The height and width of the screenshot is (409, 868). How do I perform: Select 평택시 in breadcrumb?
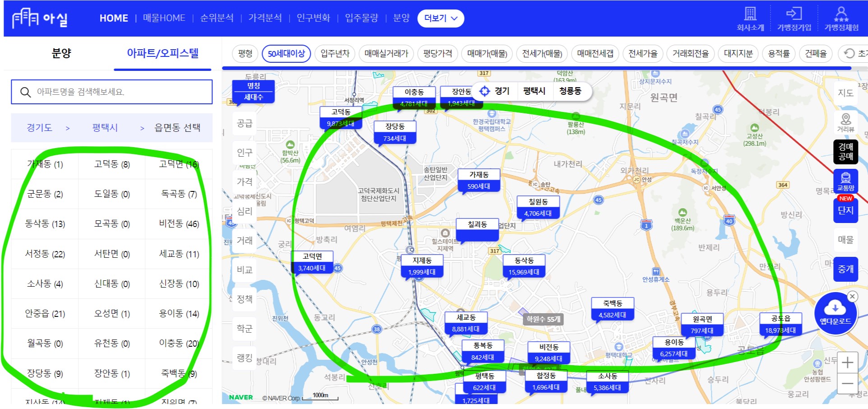[x=105, y=128]
